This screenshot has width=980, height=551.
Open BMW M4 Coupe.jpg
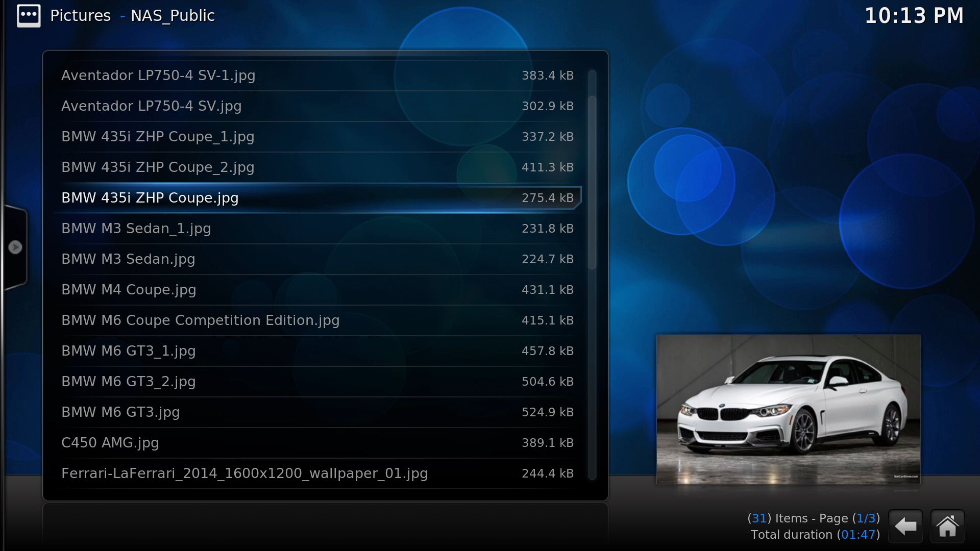tap(317, 290)
